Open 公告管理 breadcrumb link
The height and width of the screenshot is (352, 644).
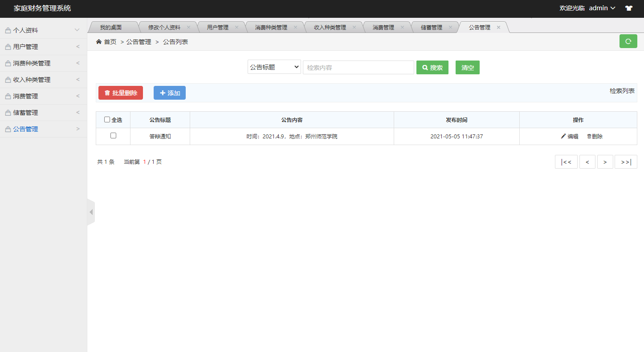tap(138, 41)
